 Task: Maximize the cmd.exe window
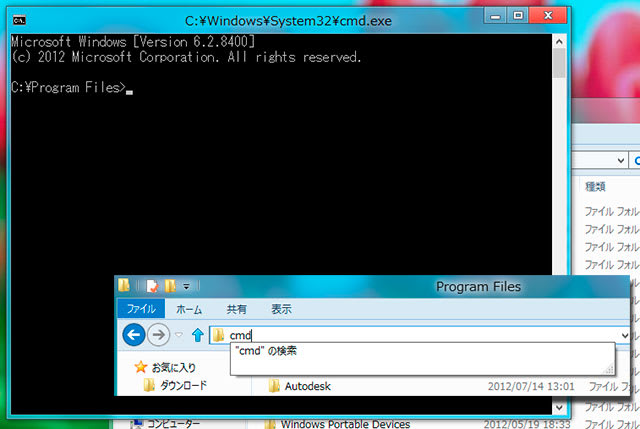(x=518, y=16)
